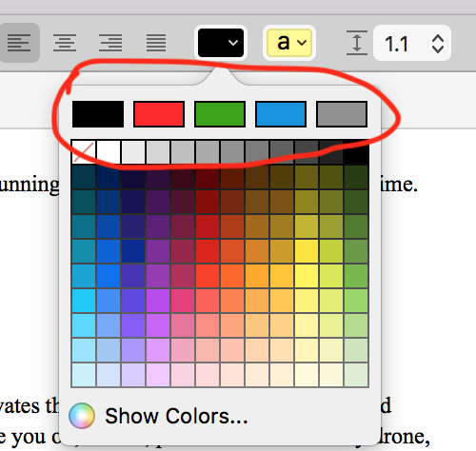Click the 1.1 line spacing field
This screenshot has width=476, height=451.
[x=412, y=43]
